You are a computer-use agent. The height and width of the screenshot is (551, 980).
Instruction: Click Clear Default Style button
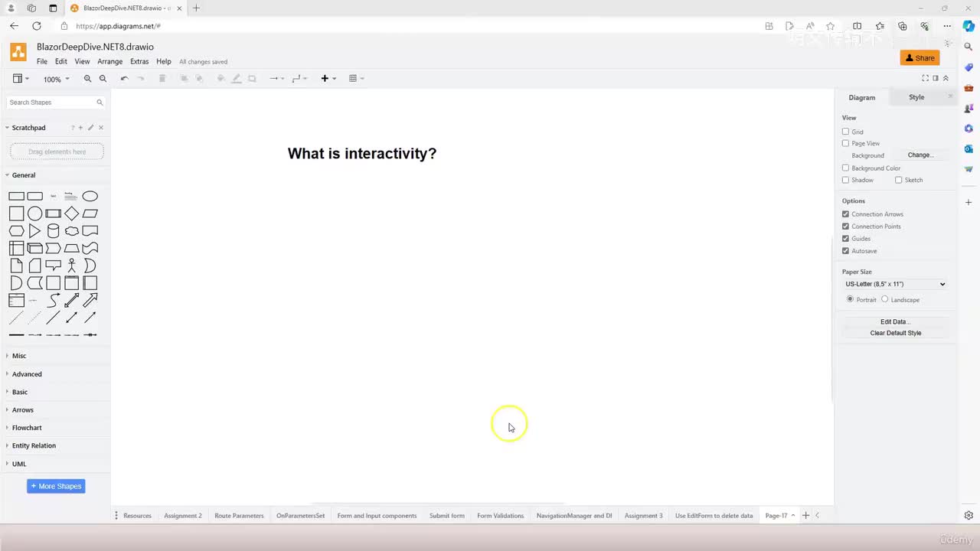tap(895, 333)
